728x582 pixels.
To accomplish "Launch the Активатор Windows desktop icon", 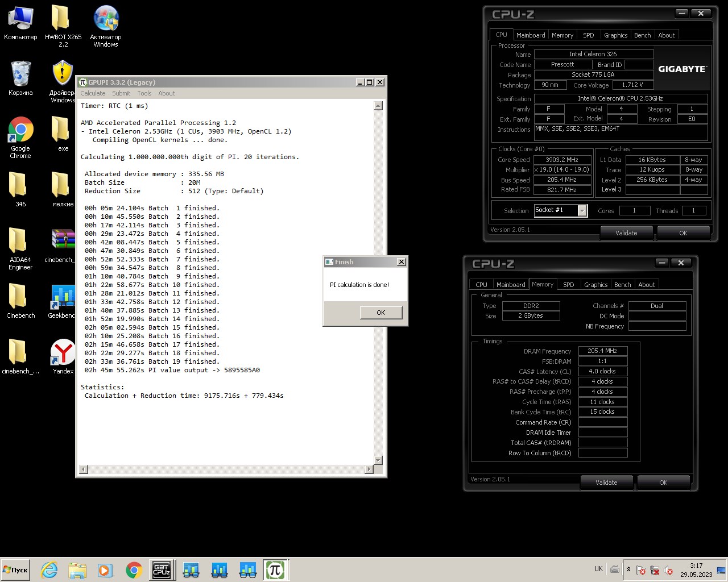I will (106, 26).
